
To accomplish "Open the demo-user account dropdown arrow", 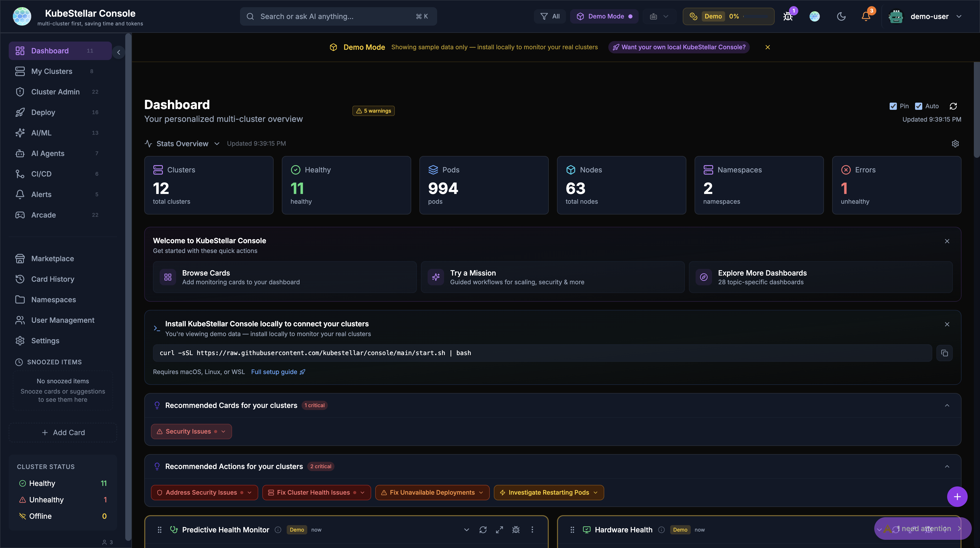I will (x=959, y=16).
